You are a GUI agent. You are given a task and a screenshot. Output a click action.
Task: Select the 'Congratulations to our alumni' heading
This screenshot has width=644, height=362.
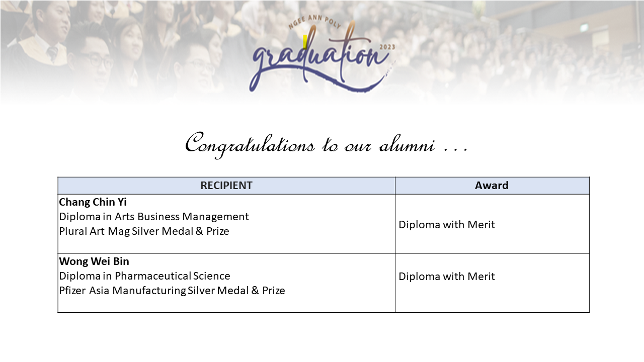[327, 144]
